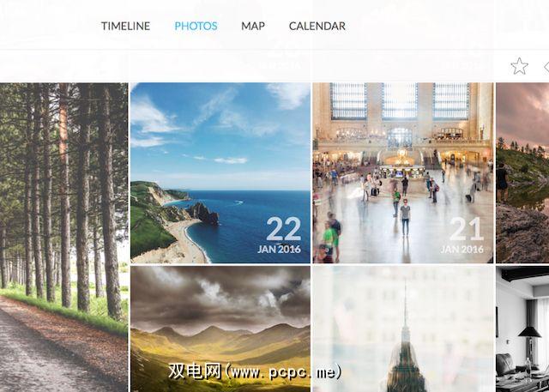Screen dimensions: 549x392
Task: Open the forest path photo
Action: tap(63, 238)
